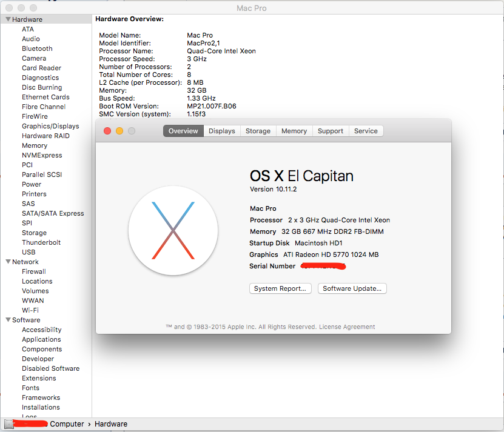504x432 pixels.
Task: Click the OS X El Capitan logo
Action: tap(173, 230)
